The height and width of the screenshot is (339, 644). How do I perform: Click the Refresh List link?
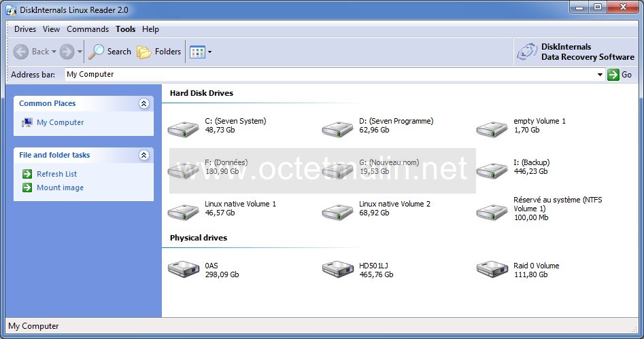pos(56,174)
